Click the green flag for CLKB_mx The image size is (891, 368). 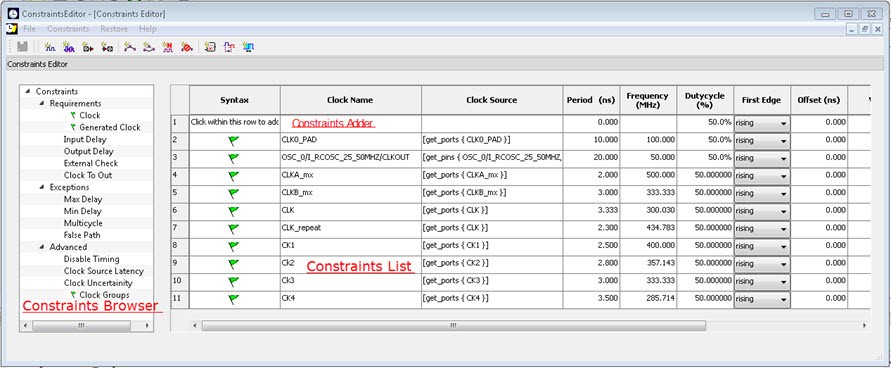click(x=234, y=194)
